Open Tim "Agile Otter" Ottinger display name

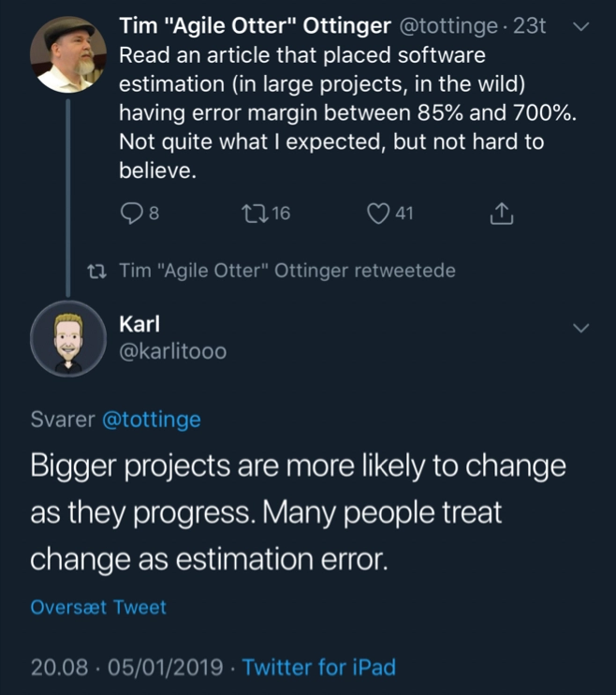pyautogui.click(x=256, y=25)
